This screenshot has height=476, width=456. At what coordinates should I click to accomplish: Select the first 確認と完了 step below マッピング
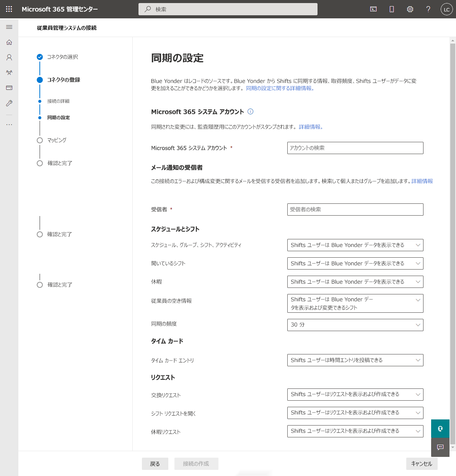click(x=55, y=163)
